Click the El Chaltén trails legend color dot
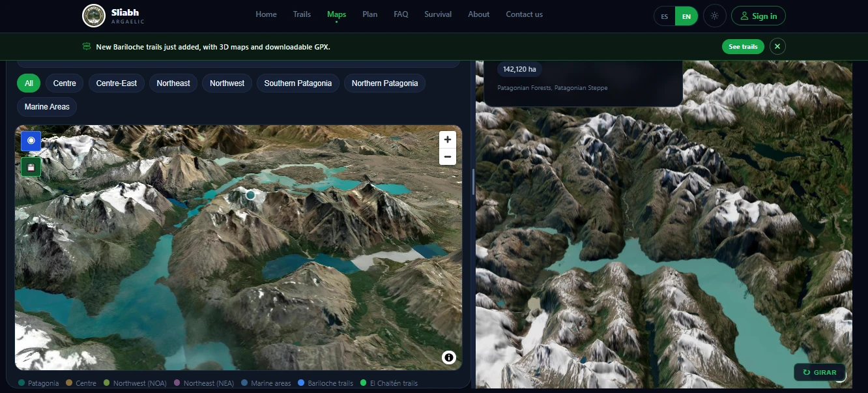Screen dimensions: 868x393 [364, 383]
